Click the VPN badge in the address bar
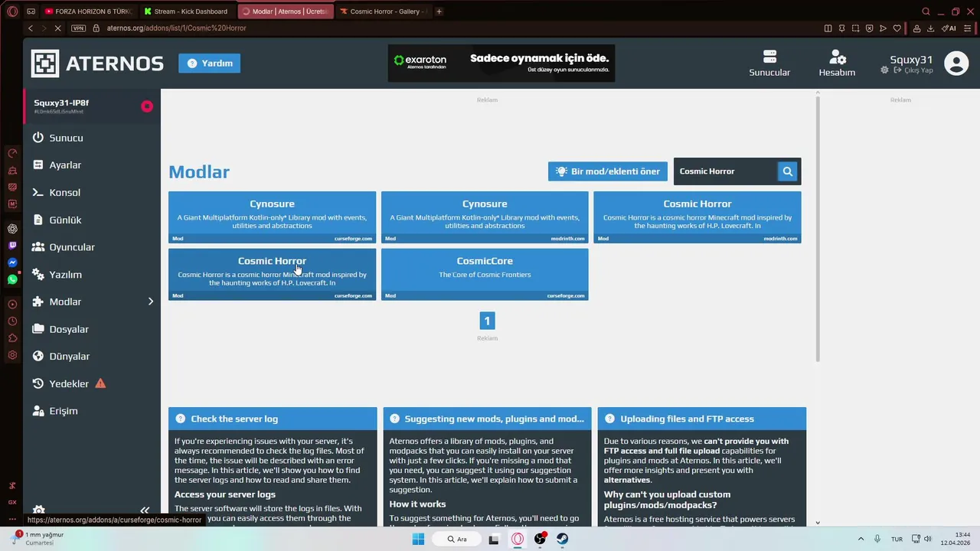The width and height of the screenshot is (980, 551). (78, 28)
